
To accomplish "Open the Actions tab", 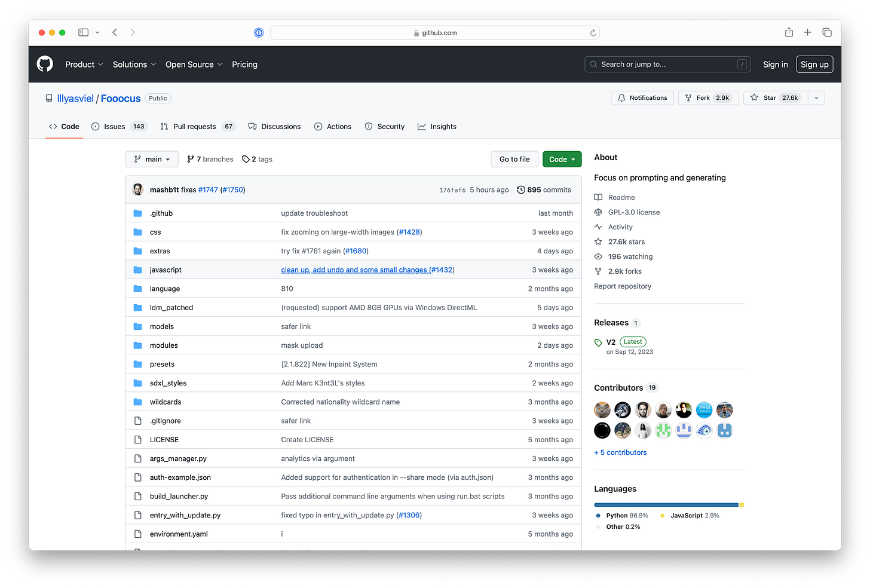I will 333,127.
